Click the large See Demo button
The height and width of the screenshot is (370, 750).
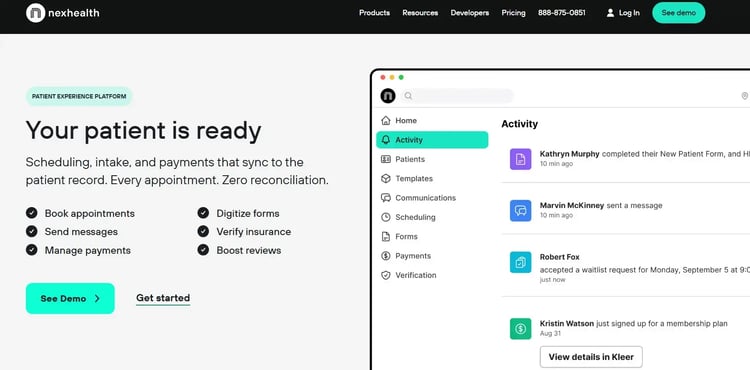[70, 299]
